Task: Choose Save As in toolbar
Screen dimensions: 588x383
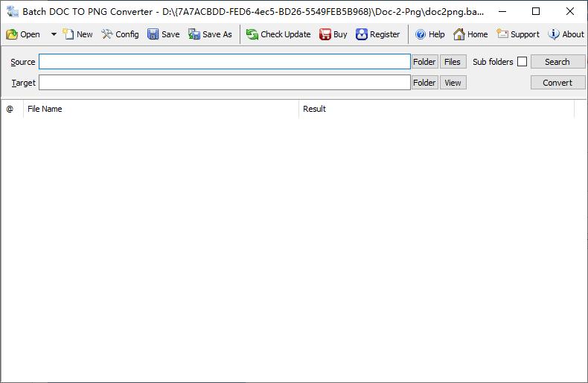Action: [210, 34]
